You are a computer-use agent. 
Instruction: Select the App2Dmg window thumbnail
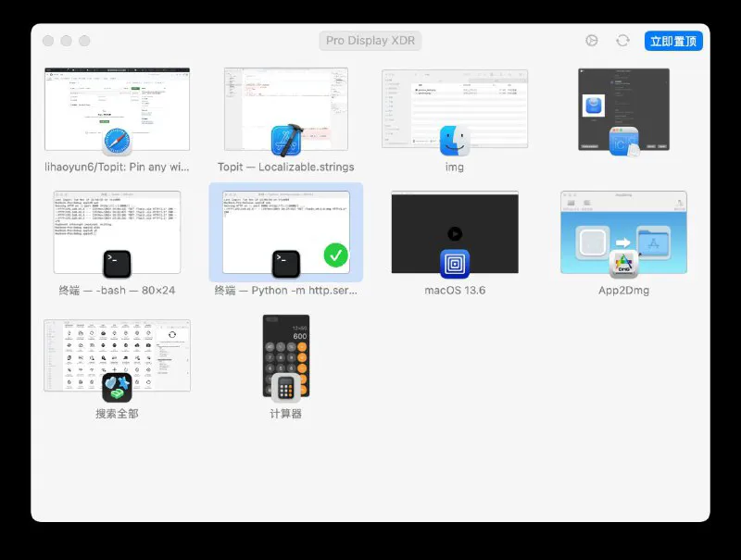click(x=623, y=232)
